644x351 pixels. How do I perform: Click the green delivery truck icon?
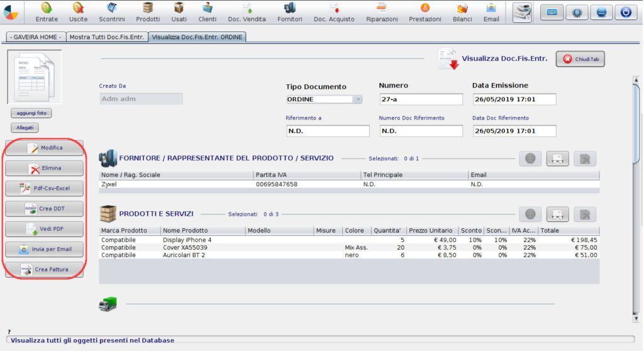(x=108, y=304)
